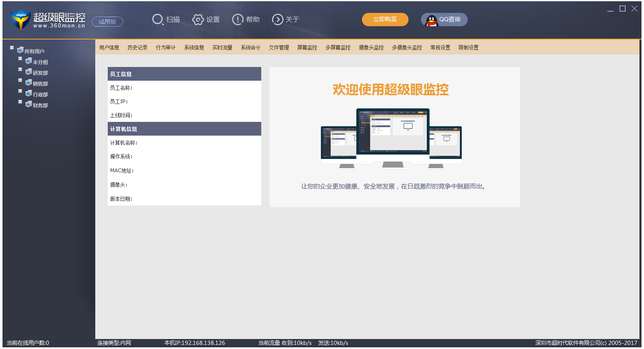
Task: Click the 上线时间 field row
Action: click(184, 115)
